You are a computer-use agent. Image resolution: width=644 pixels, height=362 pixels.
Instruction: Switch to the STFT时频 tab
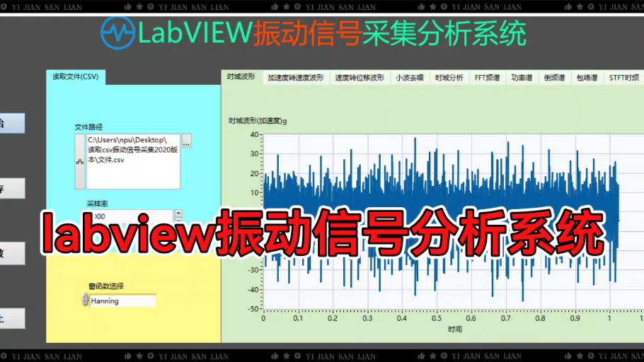click(x=624, y=78)
